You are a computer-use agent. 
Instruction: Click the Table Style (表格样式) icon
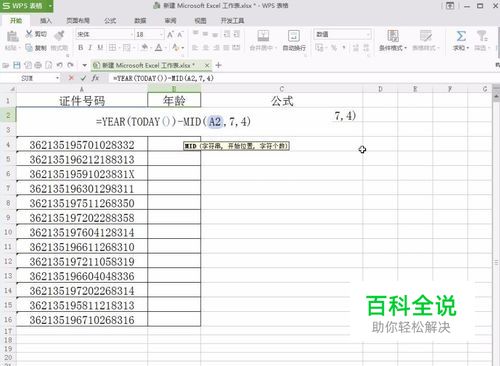point(425,36)
